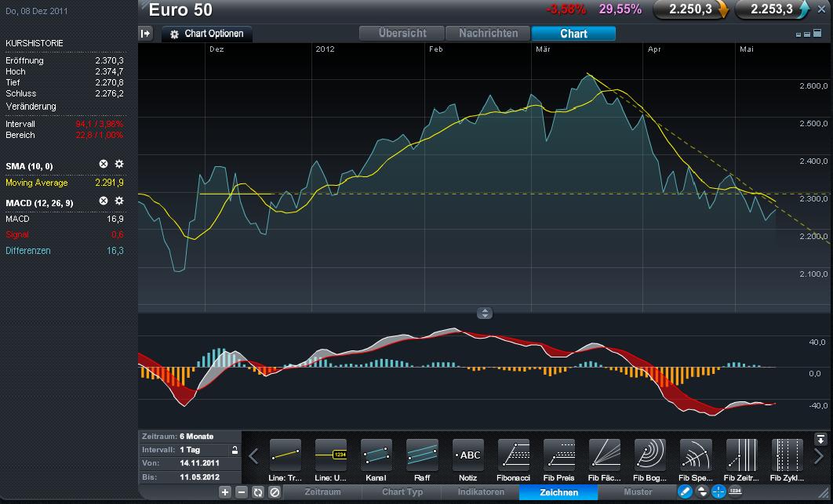Open MACD (12, 26, 9) settings gear
Screen dimensions: 833x504
click(x=119, y=201)
